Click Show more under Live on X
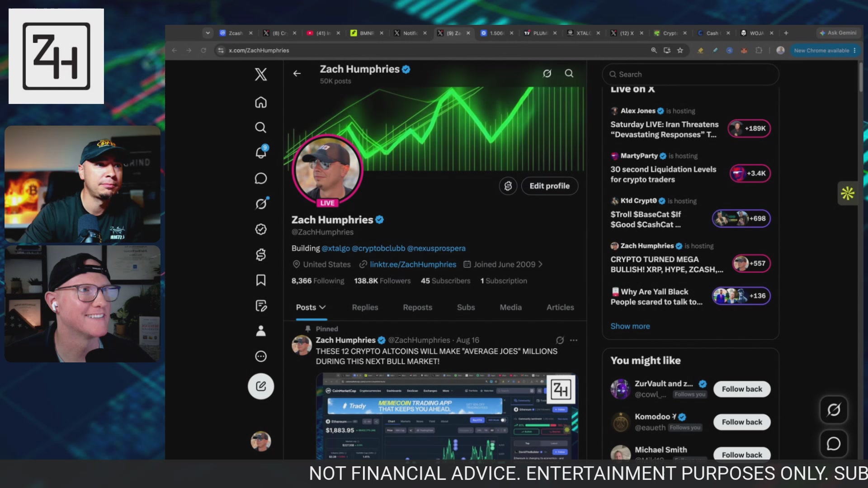Viewport: 868px width, 488px height. [630, 326]
